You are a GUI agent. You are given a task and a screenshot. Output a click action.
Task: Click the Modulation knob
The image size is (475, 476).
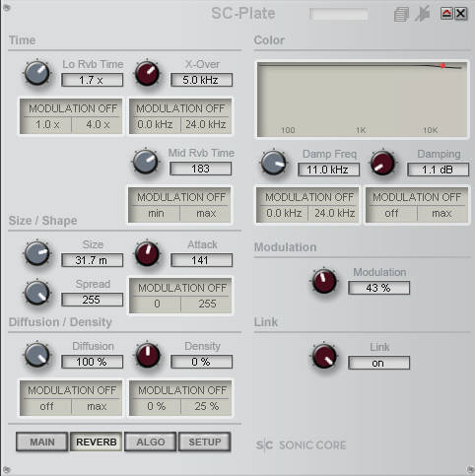point(324,281)
